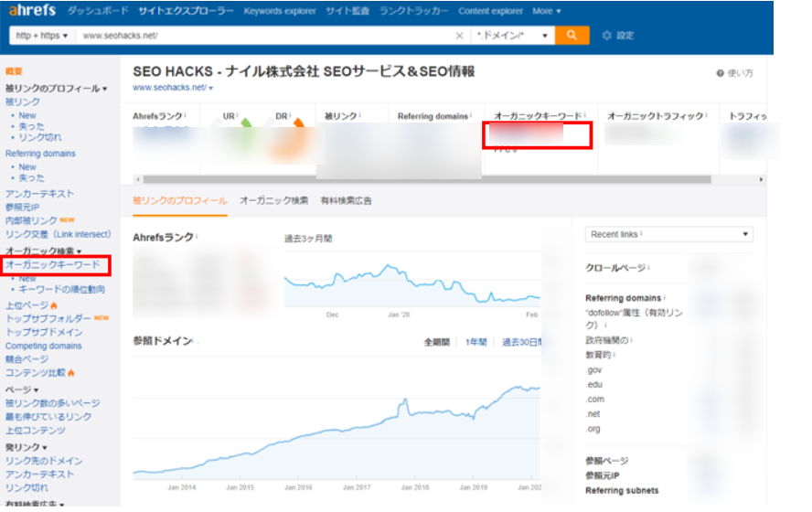Click the orange search button
This screenshot has height=512, width=812.
point(572,36)
